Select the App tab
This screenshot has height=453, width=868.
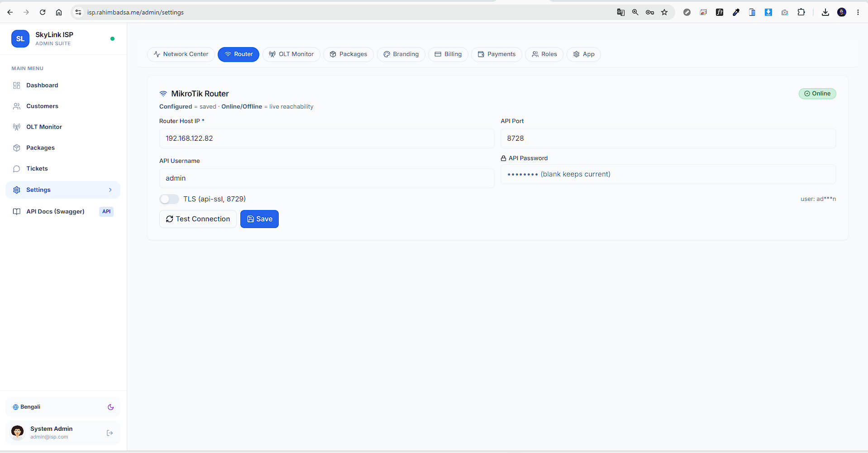[x=584, y=54]
